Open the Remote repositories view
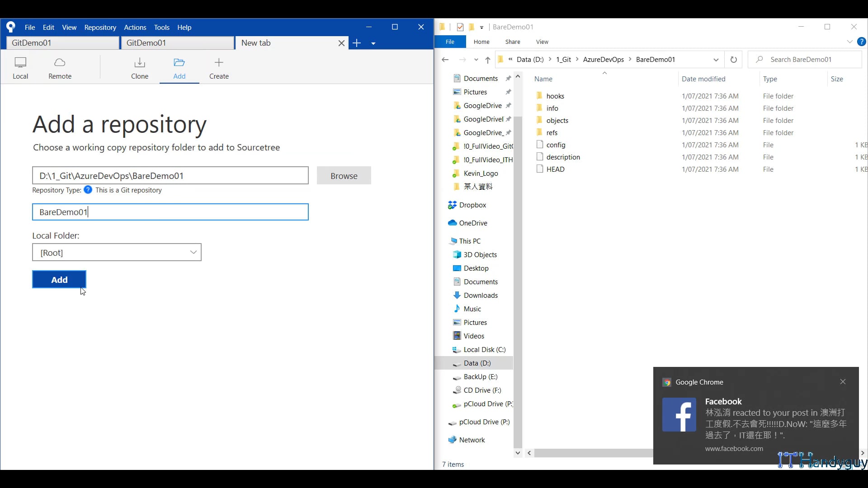 tap(60, 68)
